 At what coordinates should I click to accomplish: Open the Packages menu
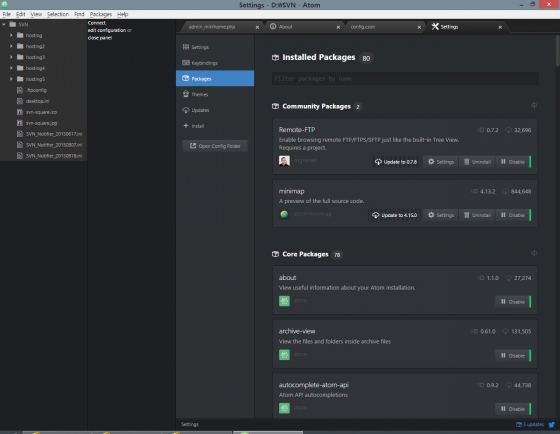point(101,14)
